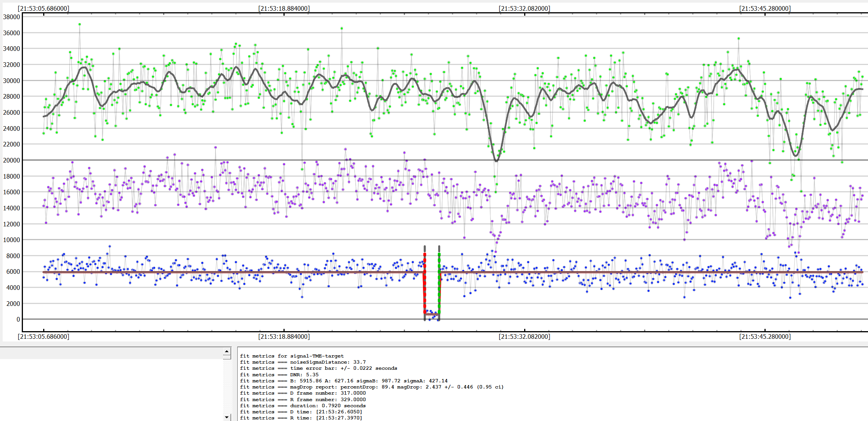The image size is (868, 421).
Task: Click the top axis timestamp 21:53:45.280000
Action: (765, 8)
